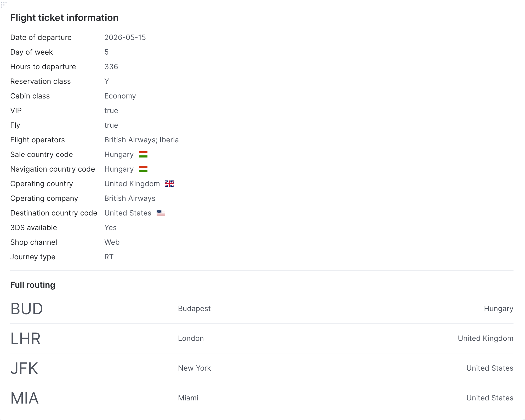525x420 pixels.
Task: Click the Journey type RT value
Action: point(109,257)
